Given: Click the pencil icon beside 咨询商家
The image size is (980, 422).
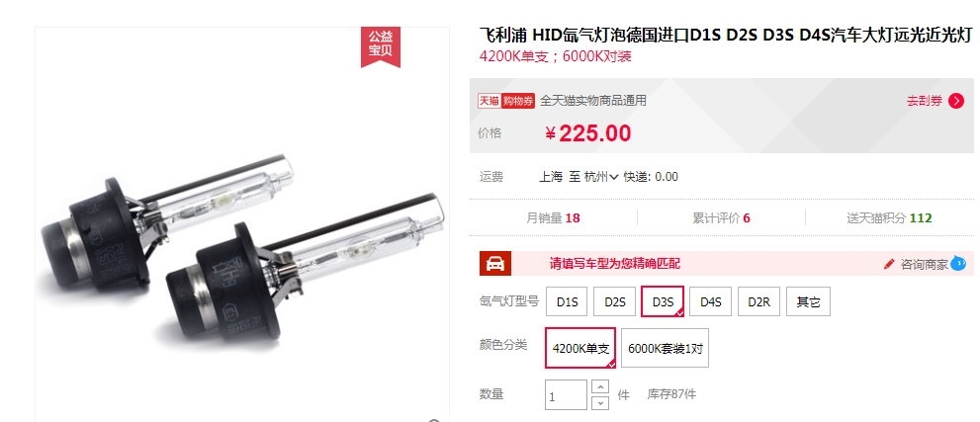Looking at the screenshot, I should click(889, 264).
